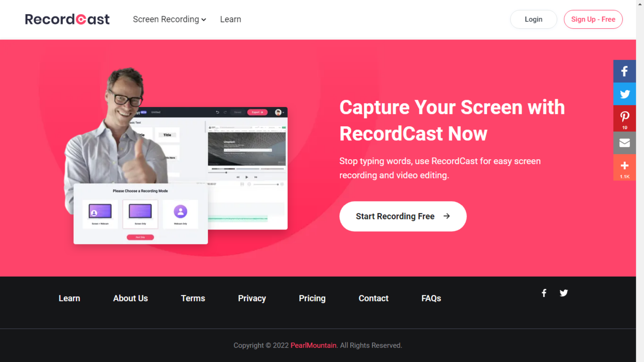This screenshot has width=644, height=362.
Task: Click the RecordCast logo
Action: point(67,19)
